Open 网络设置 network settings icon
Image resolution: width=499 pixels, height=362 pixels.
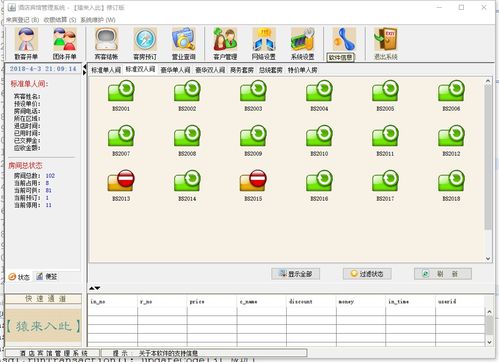(x=264, y=44)
